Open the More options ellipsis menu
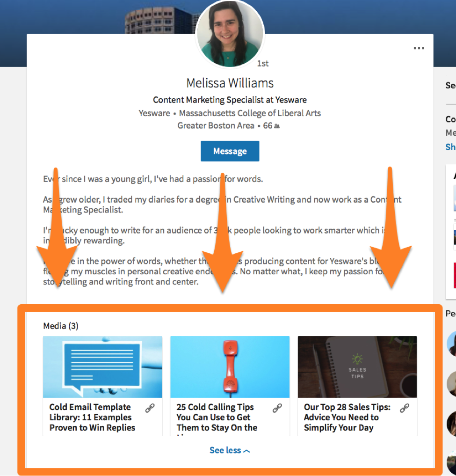Screen dimensions: 456x476 [419, 47]
